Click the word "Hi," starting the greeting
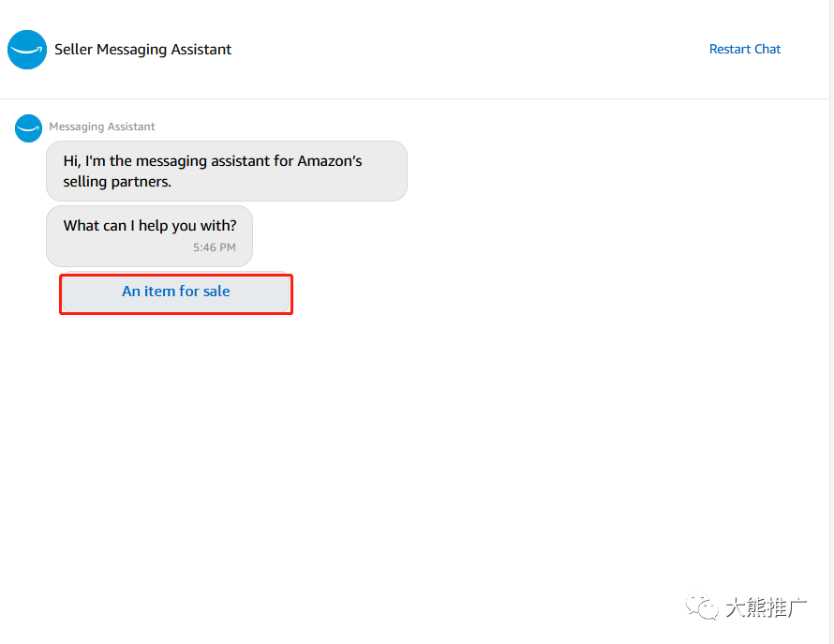This screenshot has height=644, width=834. 72,161
